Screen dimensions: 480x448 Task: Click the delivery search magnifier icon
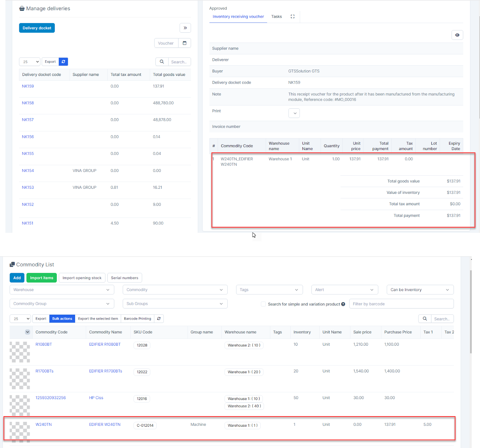click(162, 62)
